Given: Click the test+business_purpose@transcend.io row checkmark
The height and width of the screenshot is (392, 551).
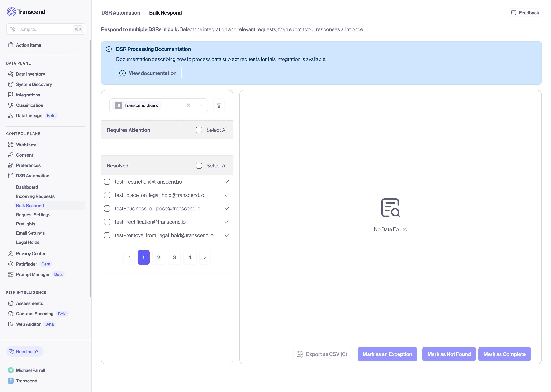Looking at the screenshot, I should pos(227,209).
